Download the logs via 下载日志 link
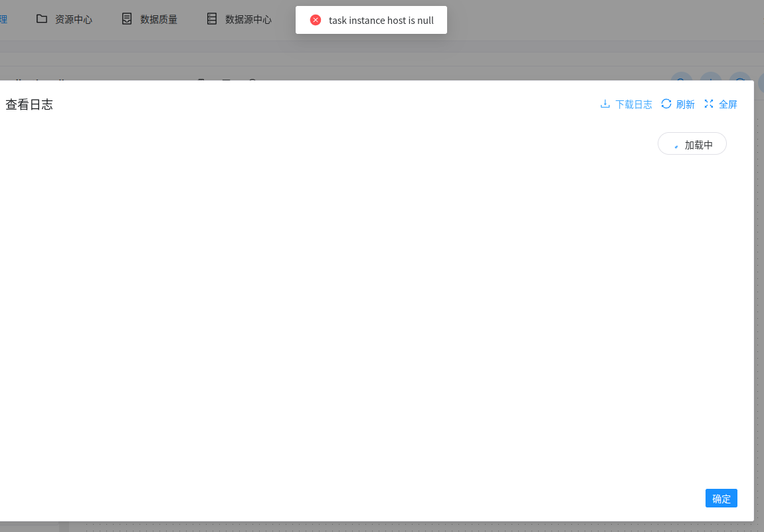 pyautogui.click(x=632, y=104)
